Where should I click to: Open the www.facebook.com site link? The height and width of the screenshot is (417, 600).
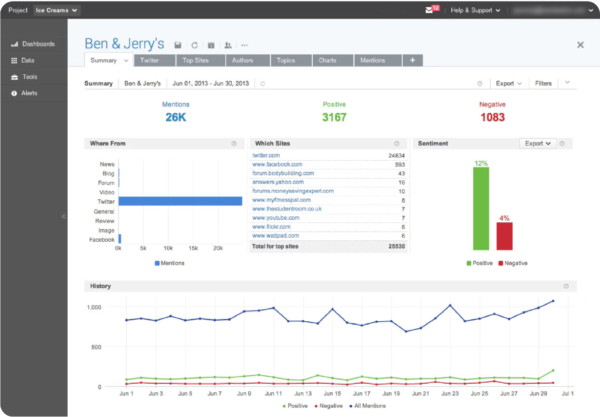pos(277,164)
